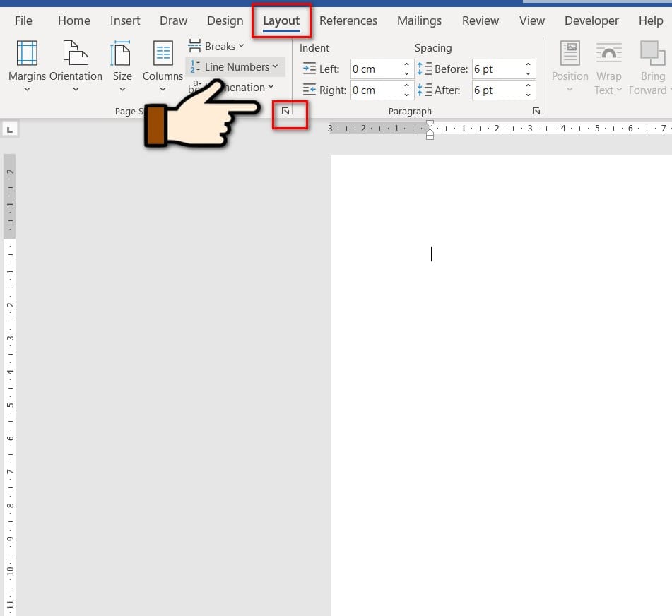Viewport: 672px width, 616px height.
Task: Open the Hyphenation dropdown arrow
Action: tap(271, 88)
